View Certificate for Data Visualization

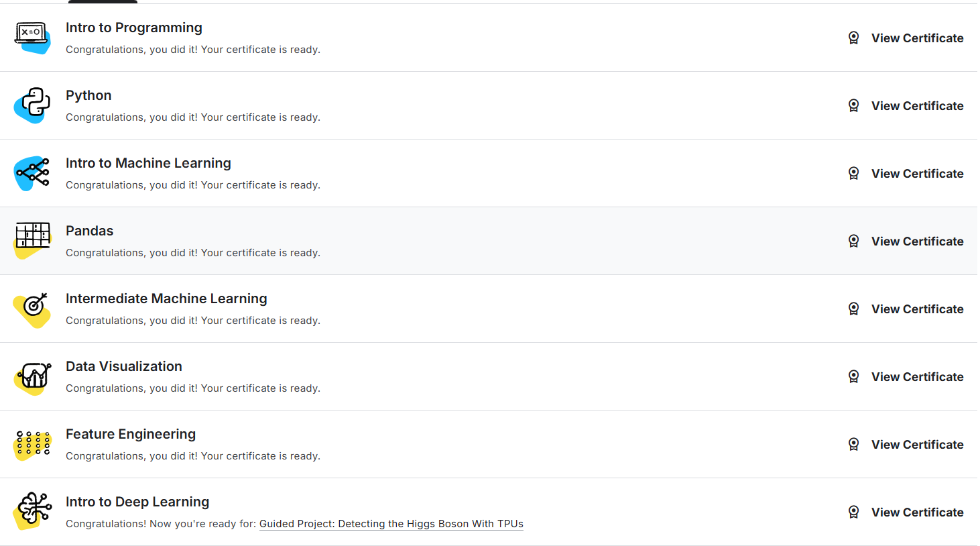tap(917, 377)
